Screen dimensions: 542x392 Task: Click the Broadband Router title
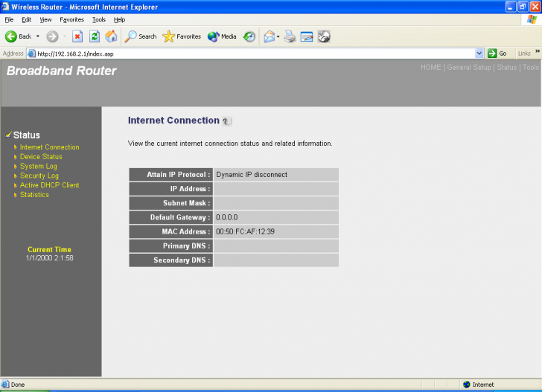point(62,71)
